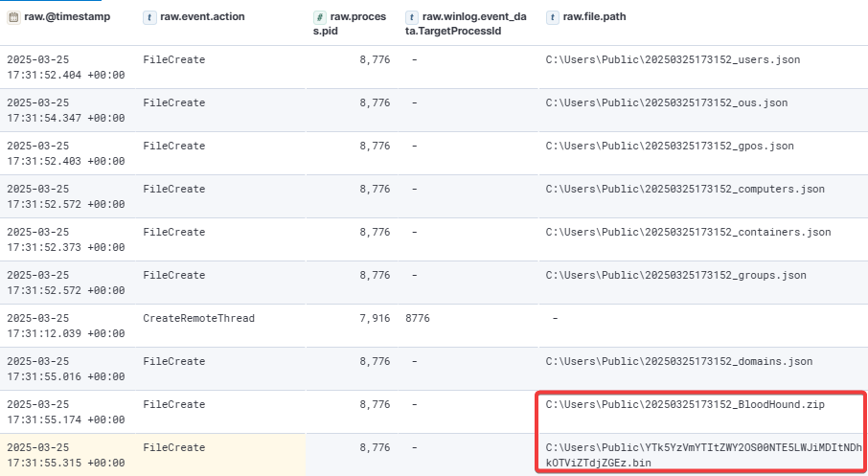Select the raw.event.action column header
868x476 pixels.
click(x=202, y=16)
